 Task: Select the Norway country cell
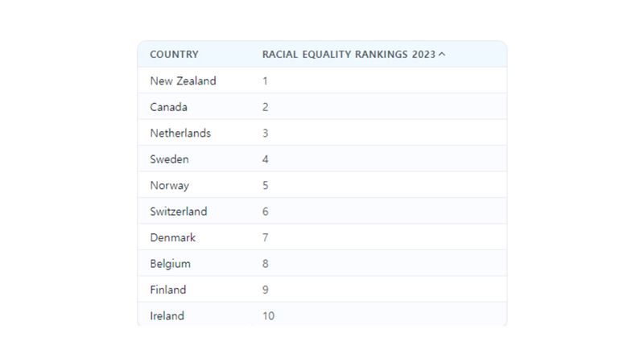tap(169, 186)
